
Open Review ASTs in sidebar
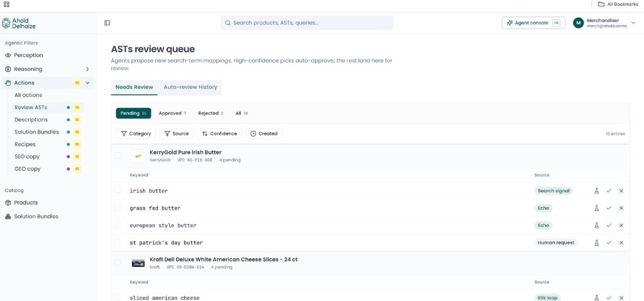click(48, 107)
